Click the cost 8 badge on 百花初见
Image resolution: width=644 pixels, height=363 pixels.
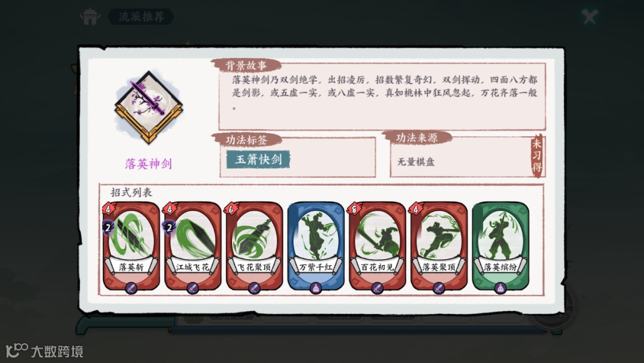click(x=354, y=209)
